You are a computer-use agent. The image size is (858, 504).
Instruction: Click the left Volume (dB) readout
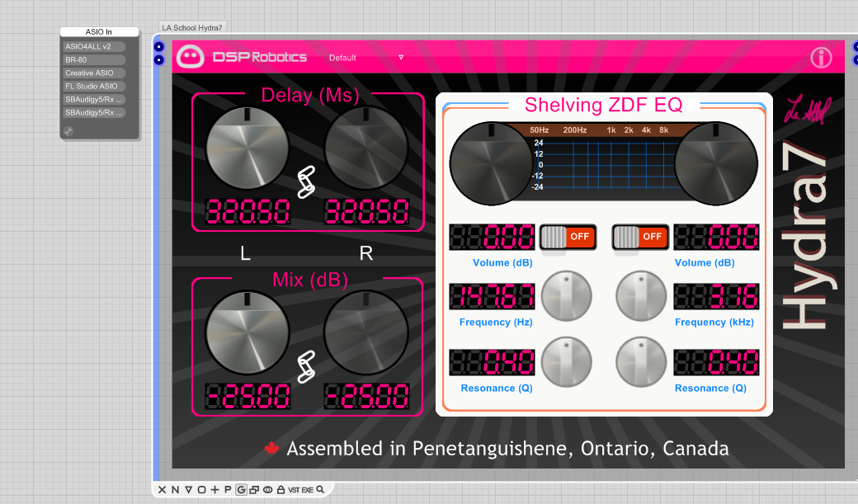pyautogui.click(x=492, y=237)
